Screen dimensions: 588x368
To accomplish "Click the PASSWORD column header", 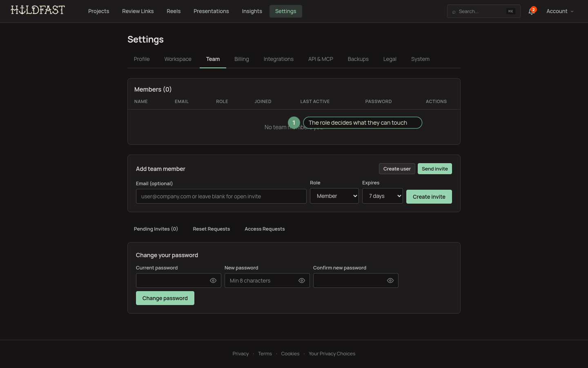I will [379, 101].
